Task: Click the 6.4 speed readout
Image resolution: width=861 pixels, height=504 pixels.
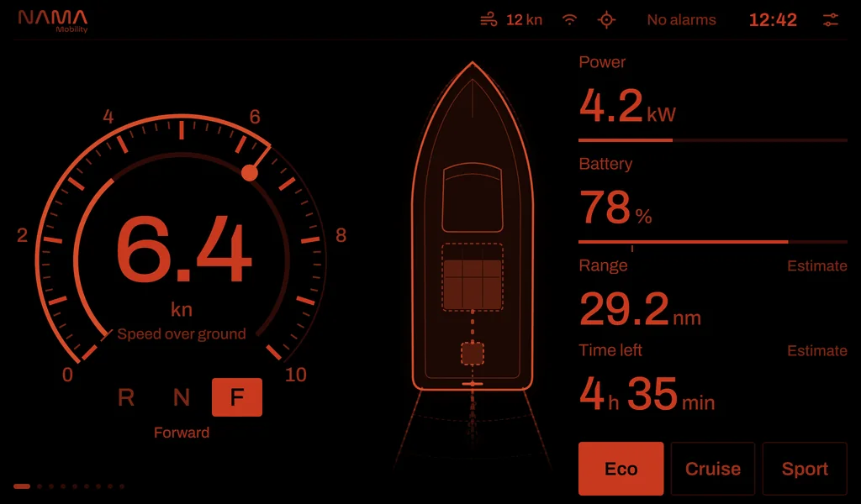Action: click(184, 250)
